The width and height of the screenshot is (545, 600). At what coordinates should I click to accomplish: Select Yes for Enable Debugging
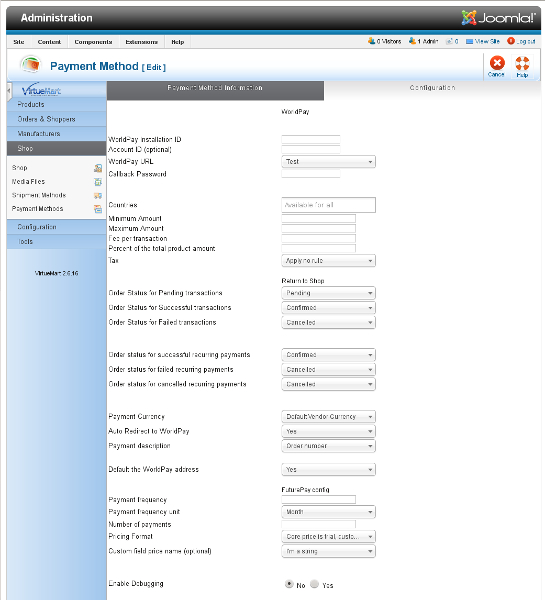pyautogui.click(x=314, y=584)
